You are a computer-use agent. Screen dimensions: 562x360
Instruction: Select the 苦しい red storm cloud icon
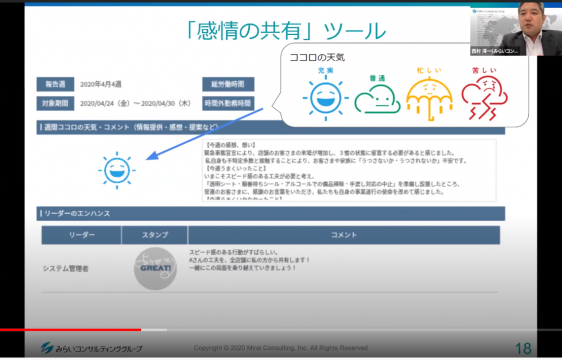(484, 98)
